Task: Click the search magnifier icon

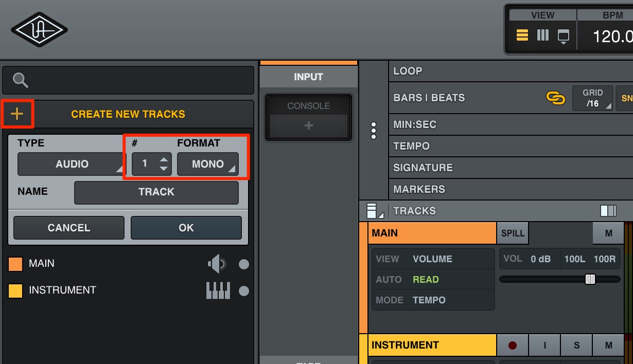Action: [x=21, y=80]
